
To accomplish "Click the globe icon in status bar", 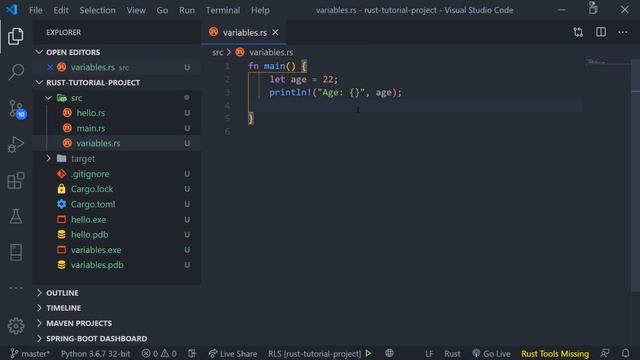I will (x=389, y=353).
